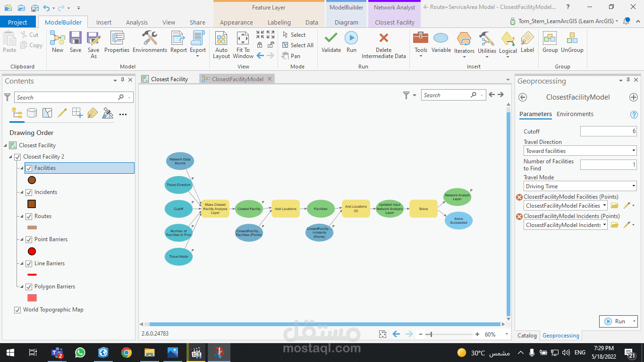Click Cut in the Clipboard group
644x362 pixels.
coord(30,35)
